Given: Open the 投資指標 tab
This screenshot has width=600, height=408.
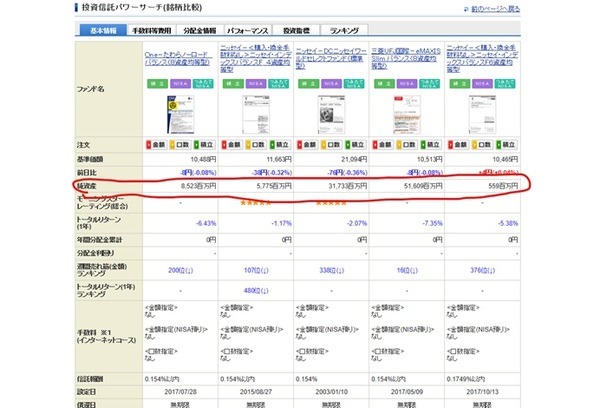Looking at the screenshot, I should pos(296,30).
